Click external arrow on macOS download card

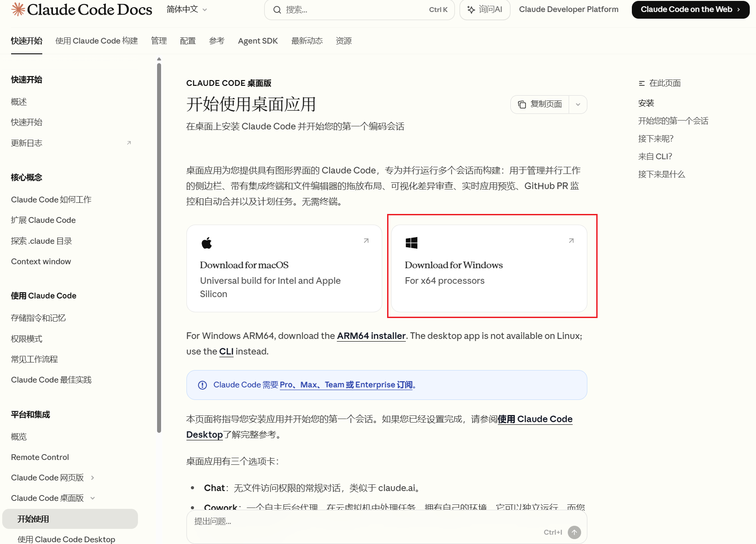pyautogui.click(x=366, y=241)
